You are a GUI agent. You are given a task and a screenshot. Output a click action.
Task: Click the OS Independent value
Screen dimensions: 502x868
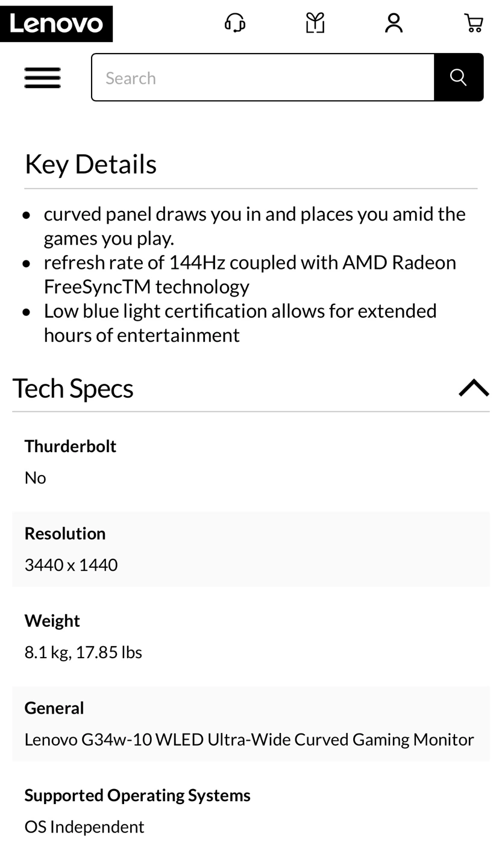[x=84, y=826]
